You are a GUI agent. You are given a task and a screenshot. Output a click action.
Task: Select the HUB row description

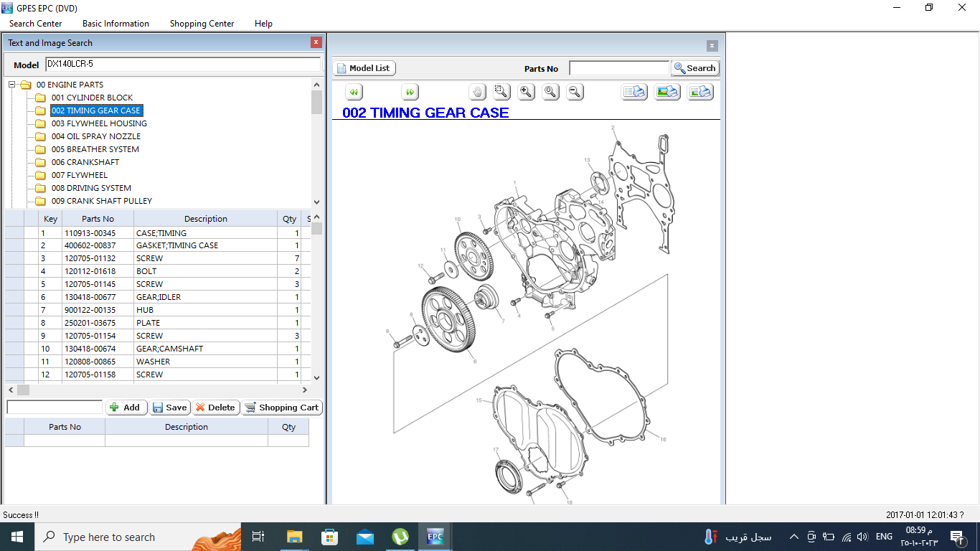(x=206, y=310)
